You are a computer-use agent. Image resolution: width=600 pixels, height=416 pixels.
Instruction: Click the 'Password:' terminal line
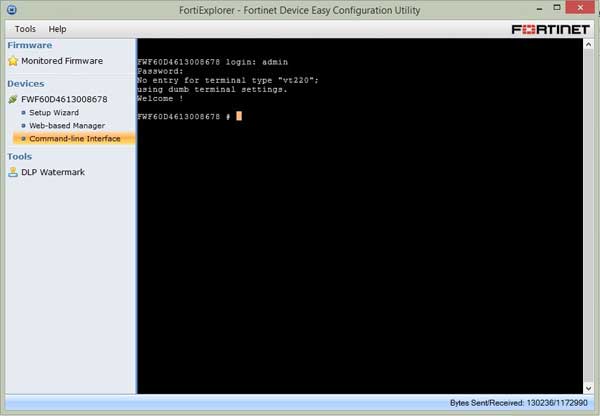click(x=160, y=71)
